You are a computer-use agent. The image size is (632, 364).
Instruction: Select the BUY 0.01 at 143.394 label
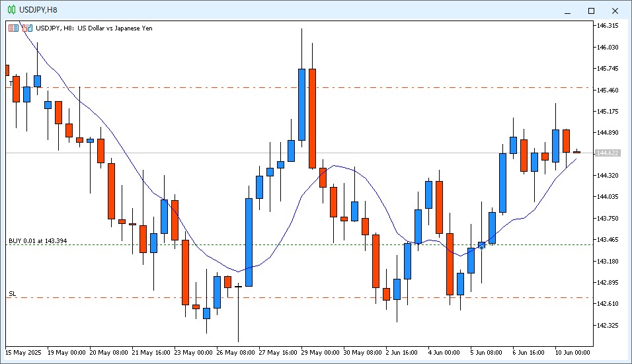pos(38,240)
